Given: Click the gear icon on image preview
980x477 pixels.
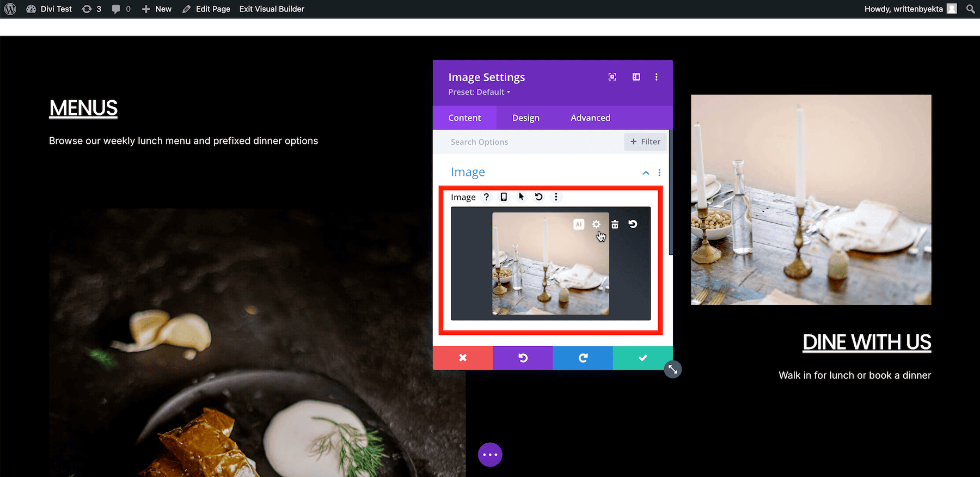Looking at the screenshot, I should pos(596,224).
